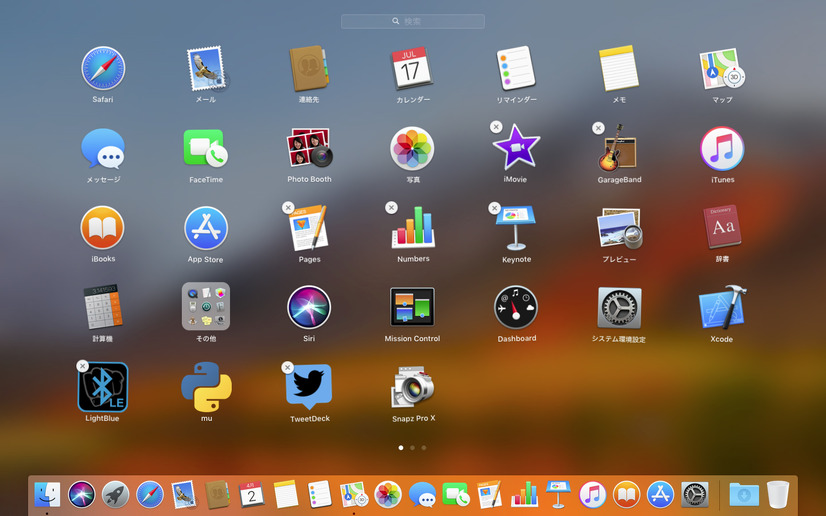Launch the GarageBand app
This screenshot has width=826, height=516.
coord(617,148)
